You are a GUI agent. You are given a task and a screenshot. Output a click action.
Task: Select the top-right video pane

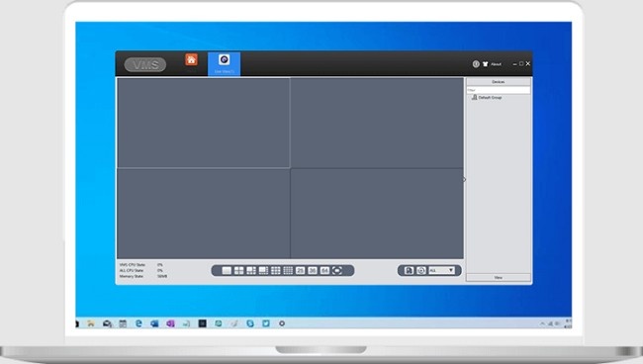(377, 123)
